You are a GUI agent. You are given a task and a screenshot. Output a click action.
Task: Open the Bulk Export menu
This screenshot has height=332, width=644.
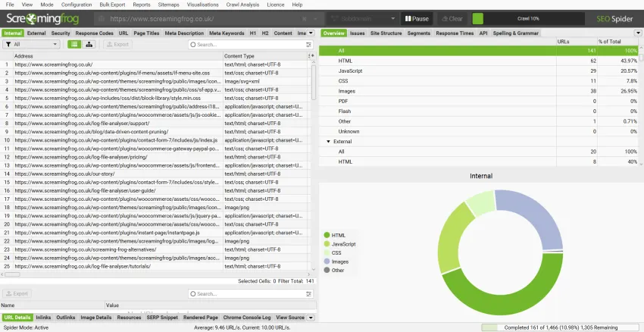click(112, 5)
